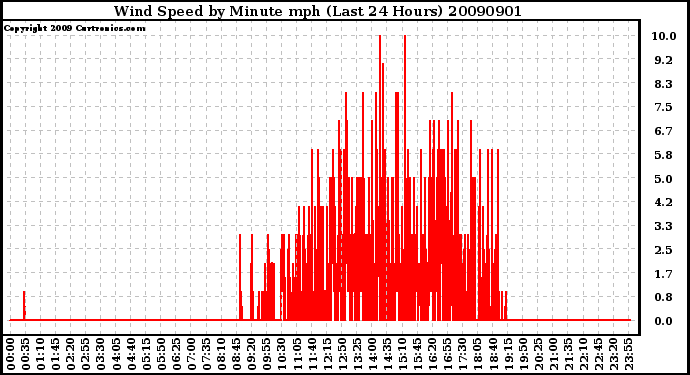The width and height of the screenshot is (690, 375).
Task: Click the 16:55 time label
Action: coord(448,354)
